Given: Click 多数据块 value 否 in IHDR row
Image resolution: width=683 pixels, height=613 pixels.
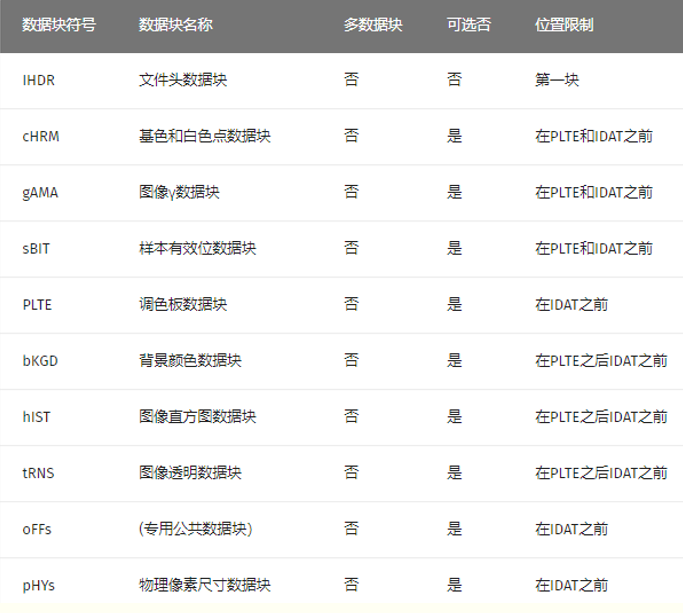Looking at the screenshot, I should [351, 80].
